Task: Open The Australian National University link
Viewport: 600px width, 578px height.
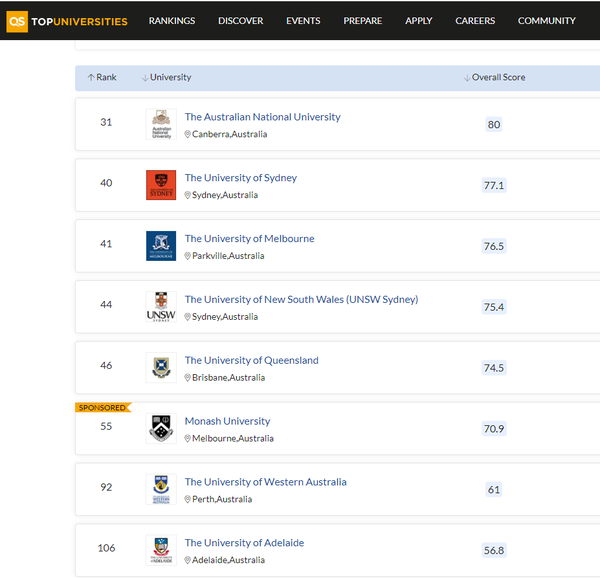Action: pyautogui.click(x=262, y=117)
